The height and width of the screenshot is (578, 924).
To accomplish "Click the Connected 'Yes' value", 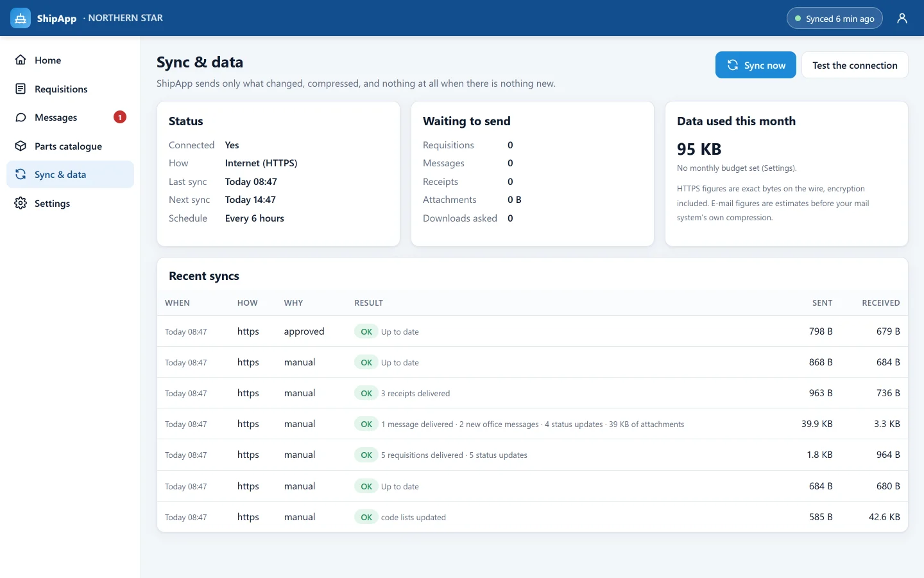I will 232,145.
